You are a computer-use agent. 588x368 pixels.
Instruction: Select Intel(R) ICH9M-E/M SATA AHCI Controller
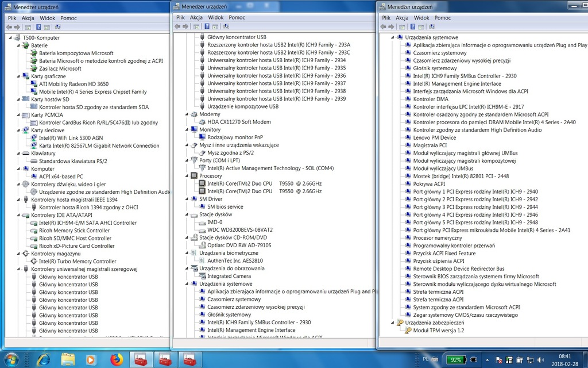pos(88,223)
